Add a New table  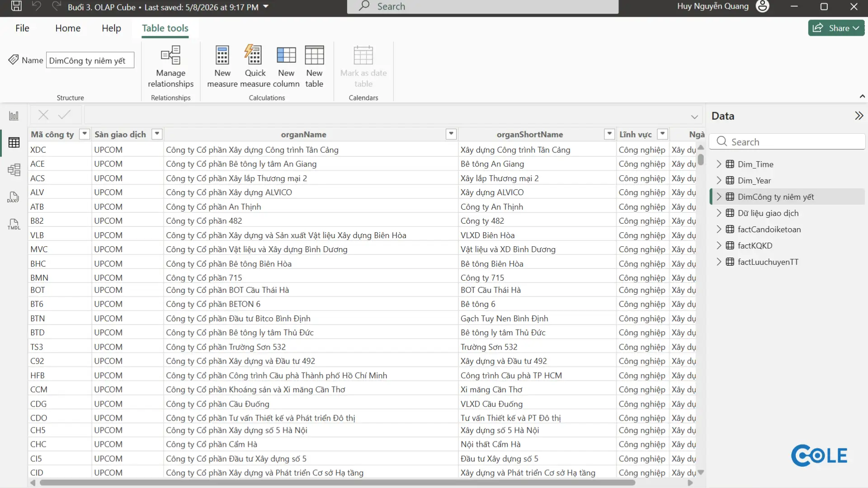(x=314, y=66)
